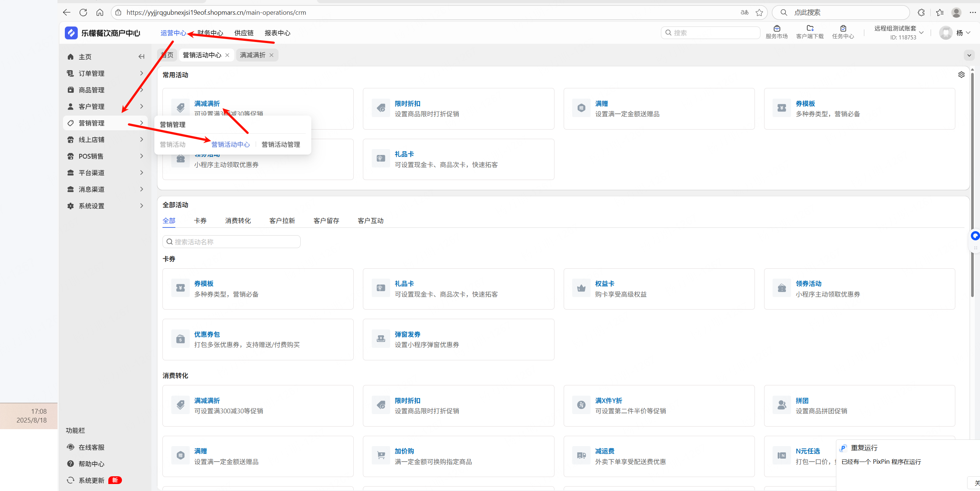The height and width of the screenshot is (491, 980).
Task: Select the 客户拉新 activity tab
Action: coord(282,221)
